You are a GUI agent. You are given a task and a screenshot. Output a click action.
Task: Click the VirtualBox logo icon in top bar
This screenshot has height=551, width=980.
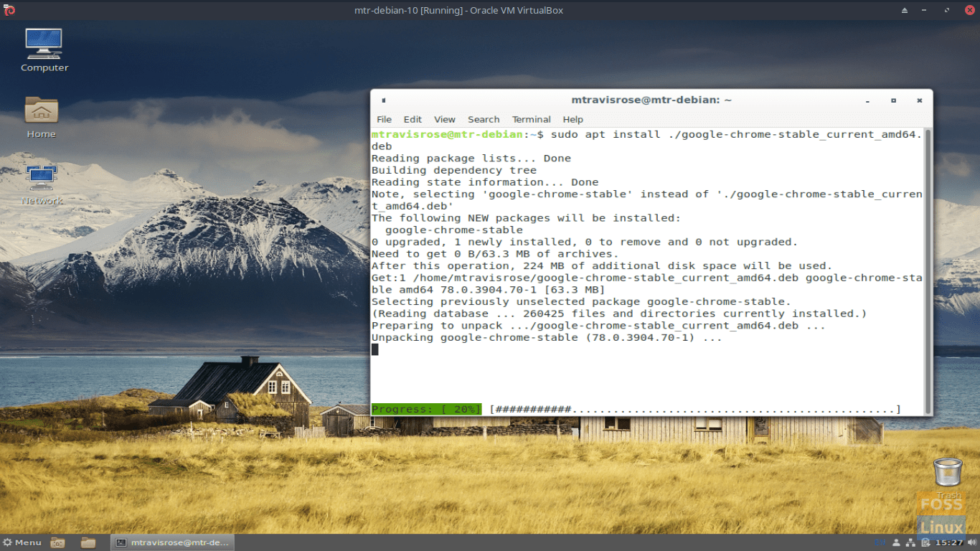pyautogui.click(x=9, y=9)
